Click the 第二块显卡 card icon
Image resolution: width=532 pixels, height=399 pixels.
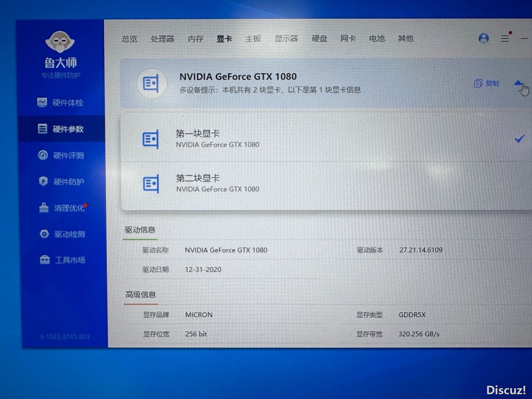point(151,184)
